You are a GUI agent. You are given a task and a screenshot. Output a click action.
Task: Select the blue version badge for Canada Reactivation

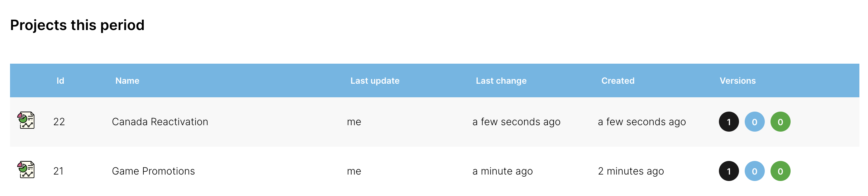(x=754, y=122)
